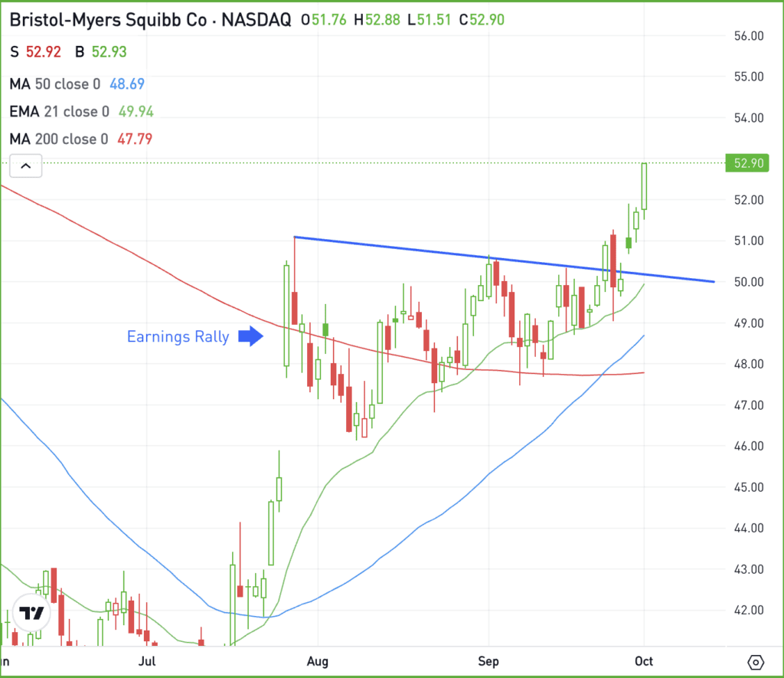
Task: Select the EMA 21 close indicator label
Action: click(x=60, y=112)
